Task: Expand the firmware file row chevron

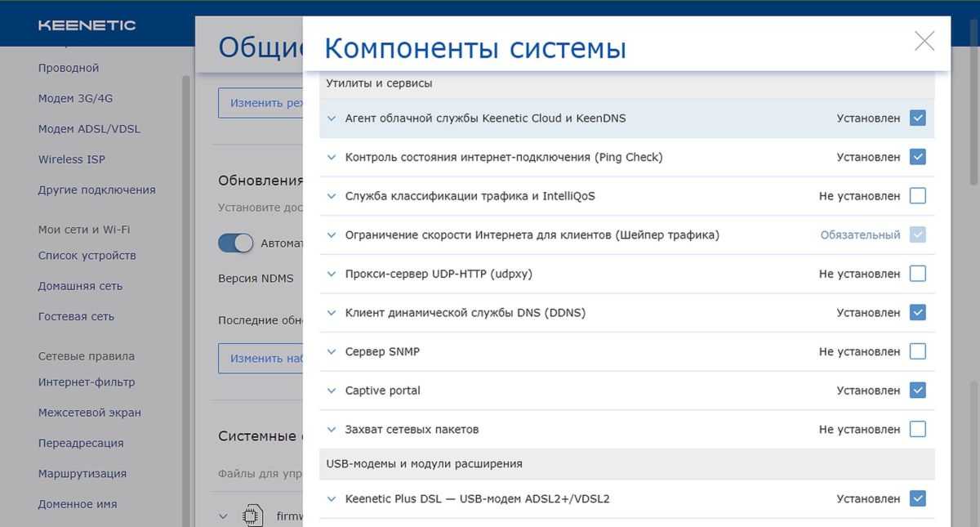Action: 223,516
